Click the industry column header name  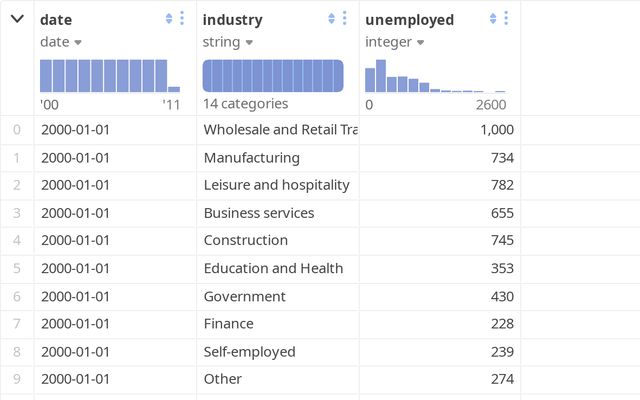[x=232, y=20]
